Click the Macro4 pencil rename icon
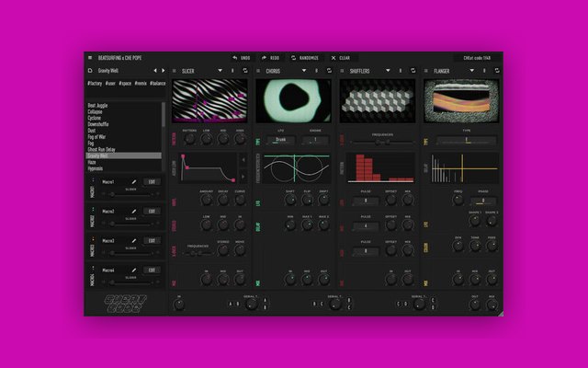The height and width of the screenshot is (368, 588). click(134, 270)
